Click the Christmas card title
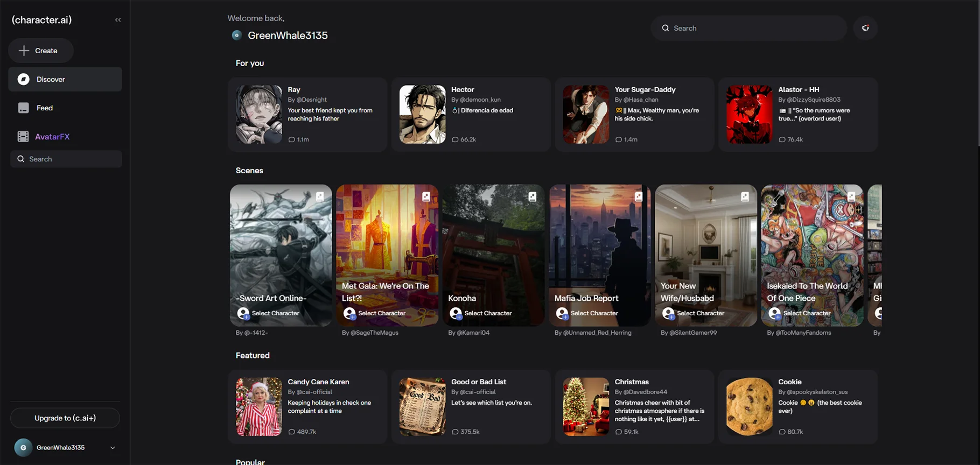980x465 pixels. click(632, 382)
